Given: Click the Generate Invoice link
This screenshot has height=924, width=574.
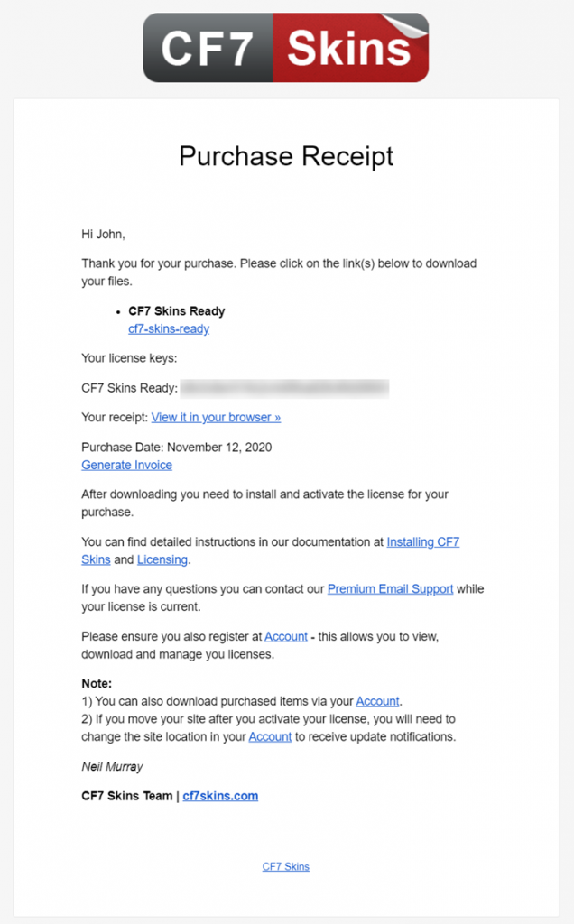Looking at the screenshot, I should click(x=126, y=466).
